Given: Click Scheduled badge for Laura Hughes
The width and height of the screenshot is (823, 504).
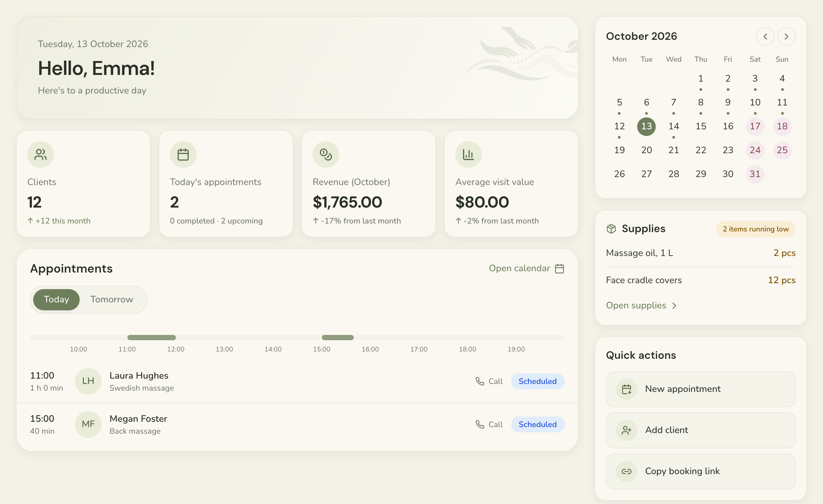Looking at the screenshot, I should tap(537, 381).
